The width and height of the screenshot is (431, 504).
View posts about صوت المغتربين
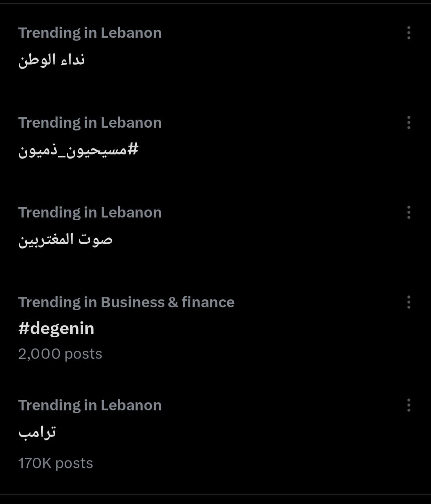pos(65,239)
